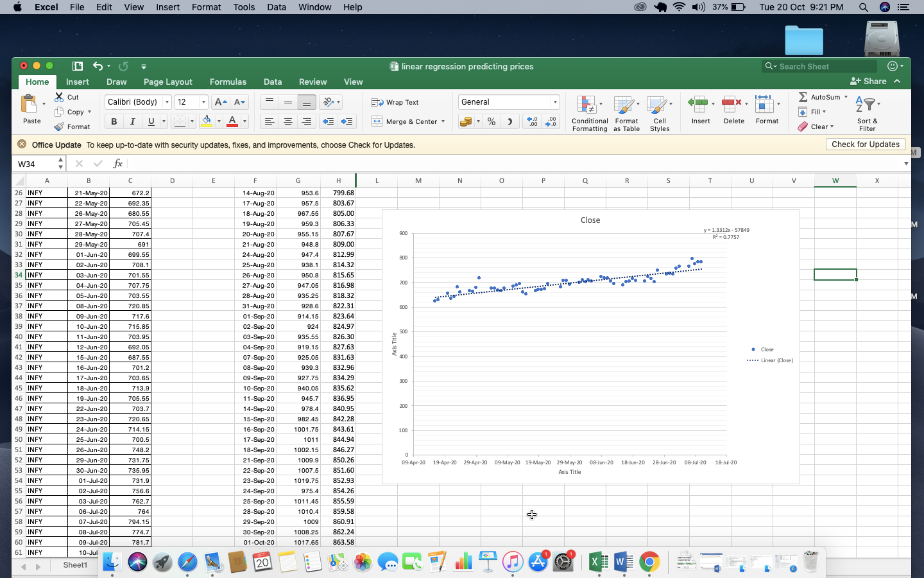Apply comma style number format
Screen dimensions: 924x578
(510, 121)
